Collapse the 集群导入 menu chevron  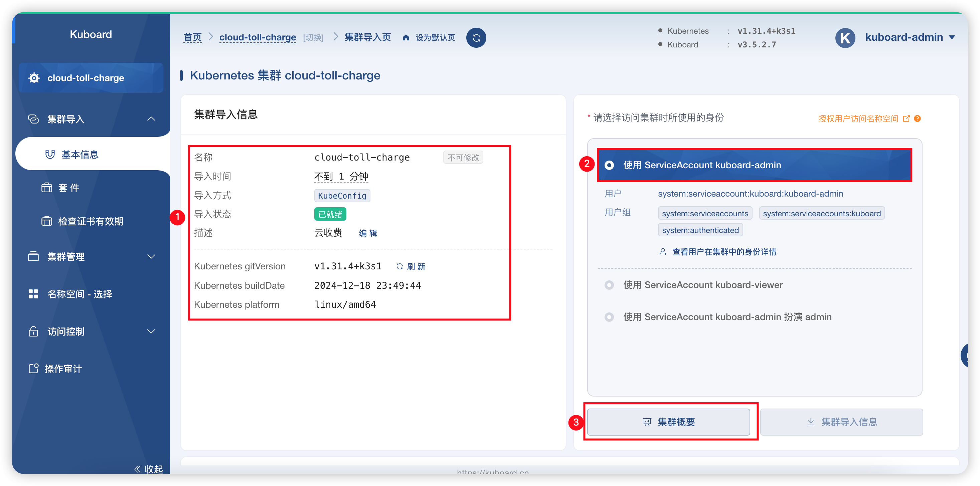pyautogui.click(x=151, y=119)
